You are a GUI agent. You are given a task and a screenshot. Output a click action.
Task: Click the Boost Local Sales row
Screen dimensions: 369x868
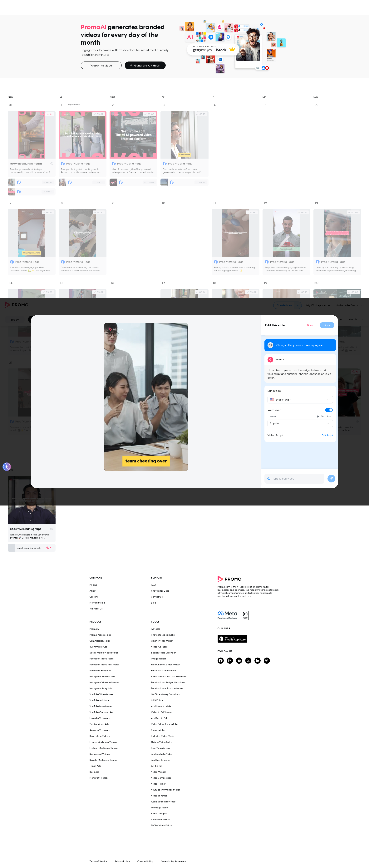tap(32, 548)
